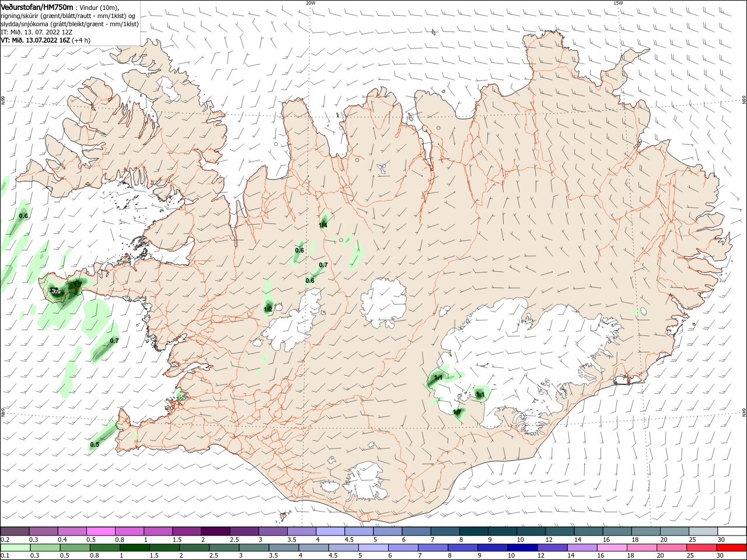Click the 15W longitude label
Image resolution: width=747 pixels, height=560 pixels.
click(618, 3)
